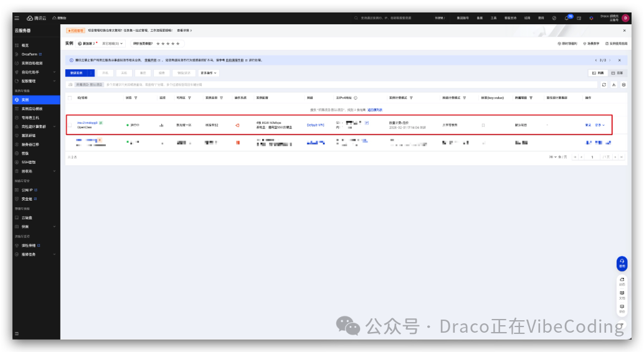Download the instance list

(x=614, y=85)
